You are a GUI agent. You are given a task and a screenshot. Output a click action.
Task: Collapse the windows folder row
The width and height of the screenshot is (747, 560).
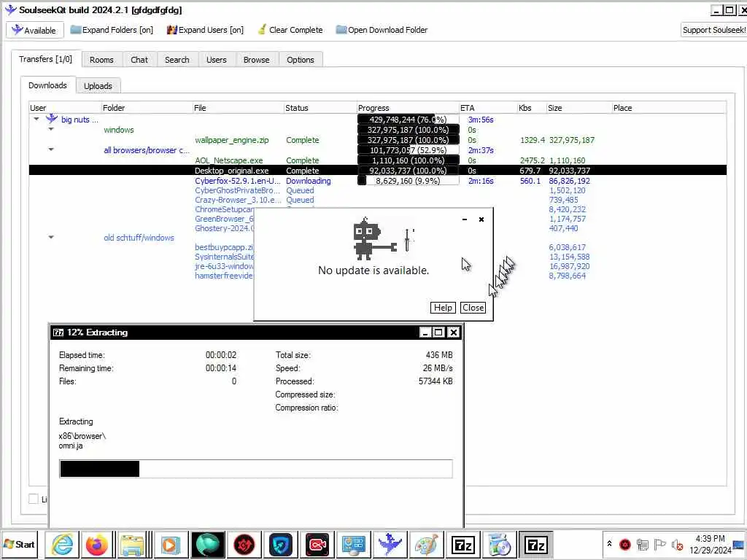pos(51,129)
